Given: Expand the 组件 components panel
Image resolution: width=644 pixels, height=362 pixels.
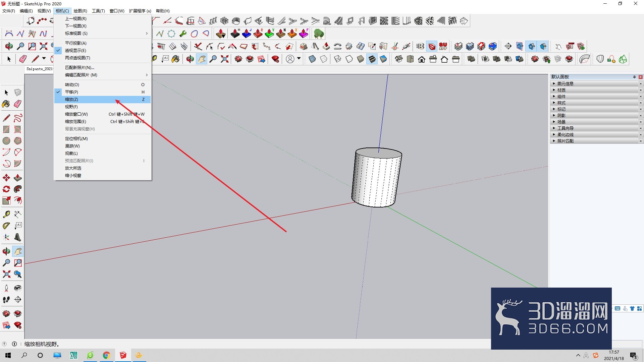Looking at the screenshot, I should click(x=596, y=96).
